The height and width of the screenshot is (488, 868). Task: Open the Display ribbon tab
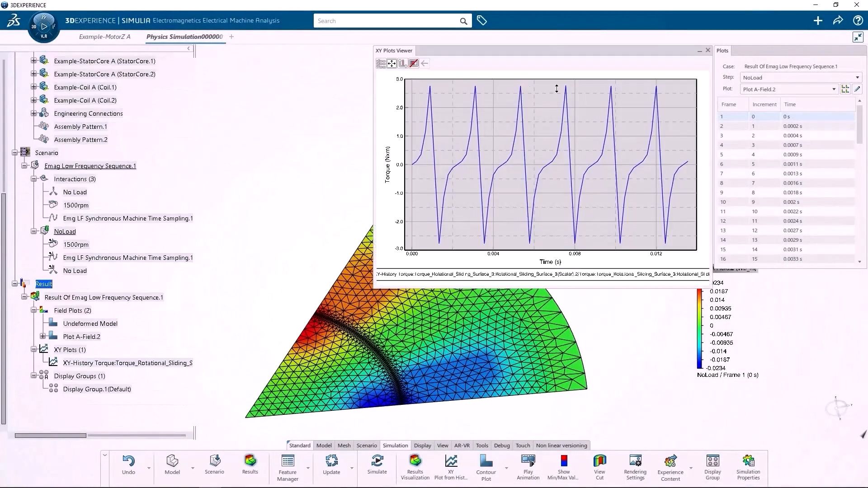click(x=422, y=445)
